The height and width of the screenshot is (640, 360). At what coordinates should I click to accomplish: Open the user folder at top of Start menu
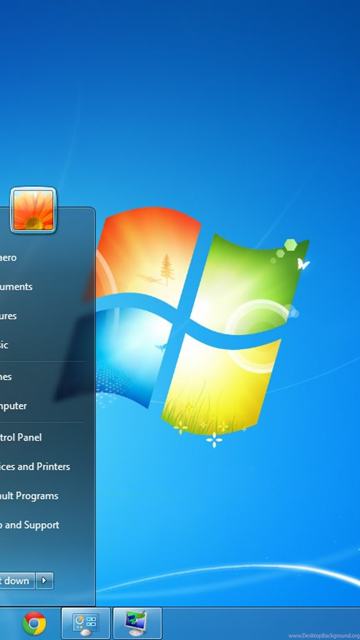coord(8,258)
